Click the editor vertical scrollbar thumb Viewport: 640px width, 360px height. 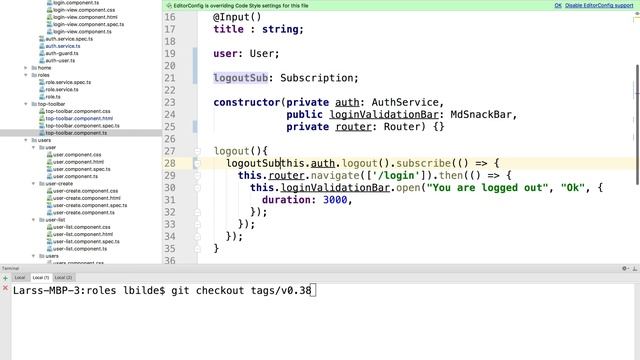tap(638, 124)
